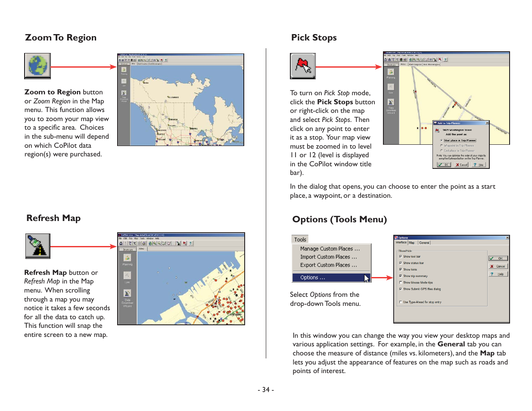Click page number "- 34 -"

(x=266, y=389)
